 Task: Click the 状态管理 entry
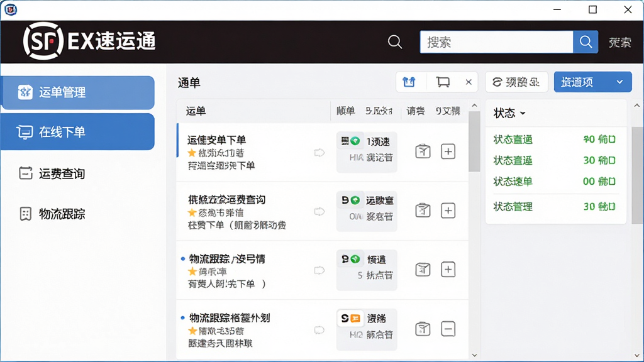pyautogui.click(x=555, y=206)
